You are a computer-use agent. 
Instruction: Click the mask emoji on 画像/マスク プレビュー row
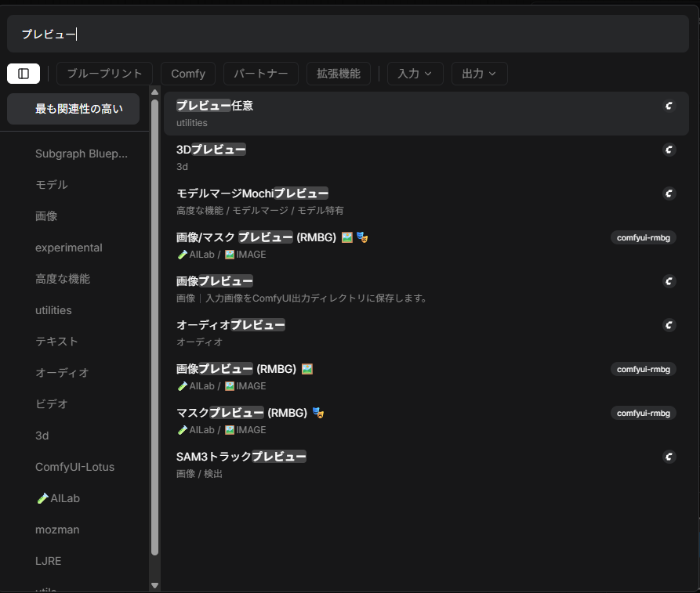pyautogui.click(x=362, y=237)
